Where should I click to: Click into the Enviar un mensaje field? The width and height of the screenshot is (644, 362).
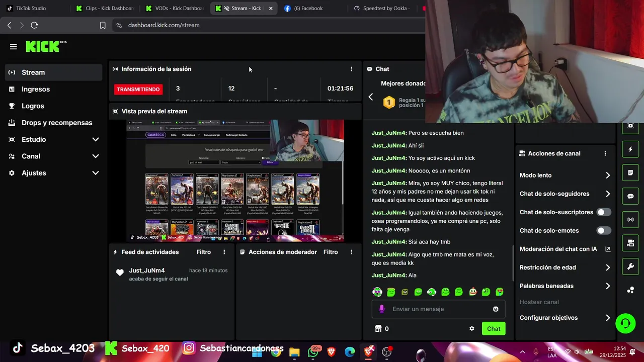pos(438,309)
